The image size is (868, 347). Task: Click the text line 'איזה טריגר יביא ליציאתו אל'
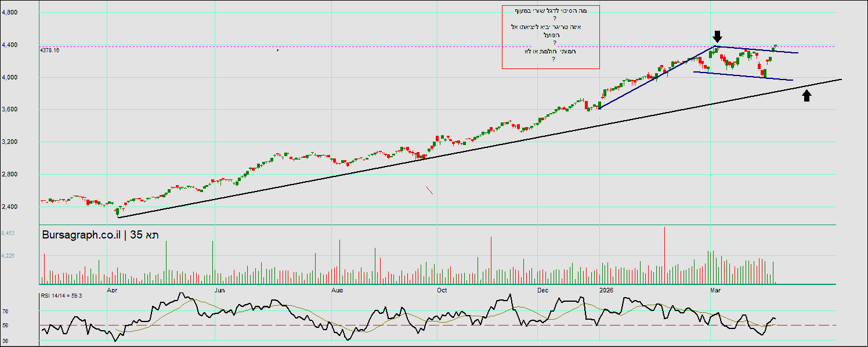pyautogui.click(x=547, y=27)
